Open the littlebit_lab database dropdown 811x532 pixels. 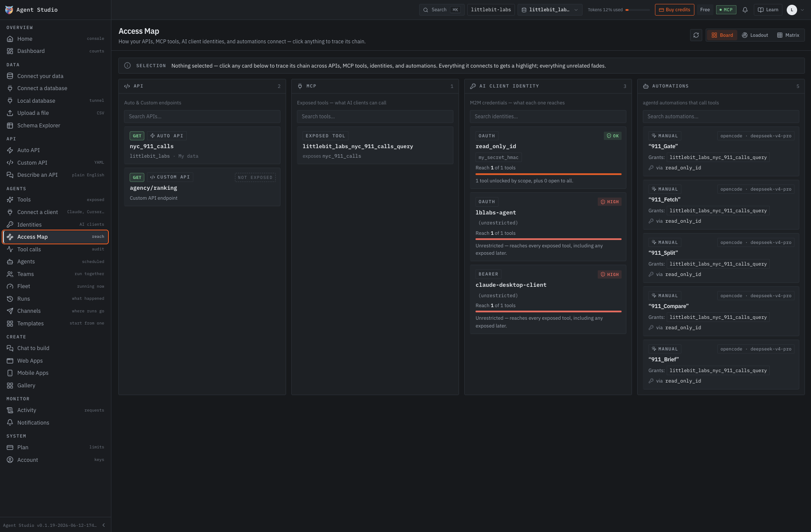[x=550, y=10]
